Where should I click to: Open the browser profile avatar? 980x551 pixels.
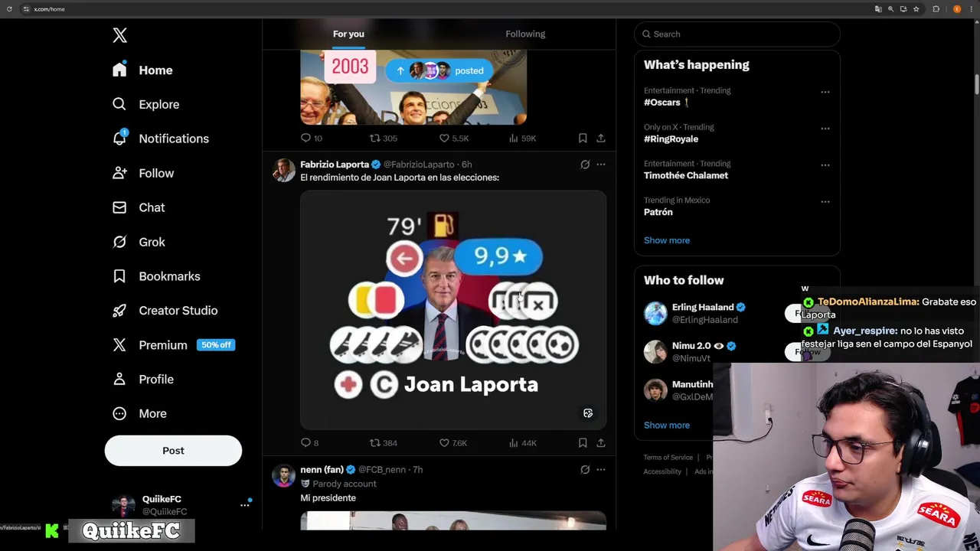[x=957, y=9]
